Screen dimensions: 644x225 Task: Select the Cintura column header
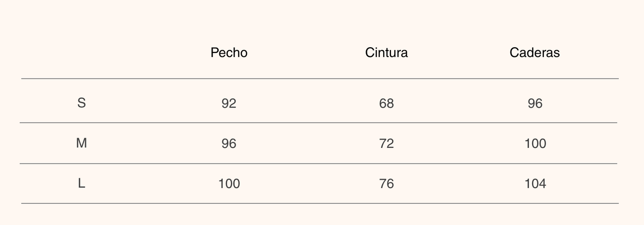[x=386, y=53]
